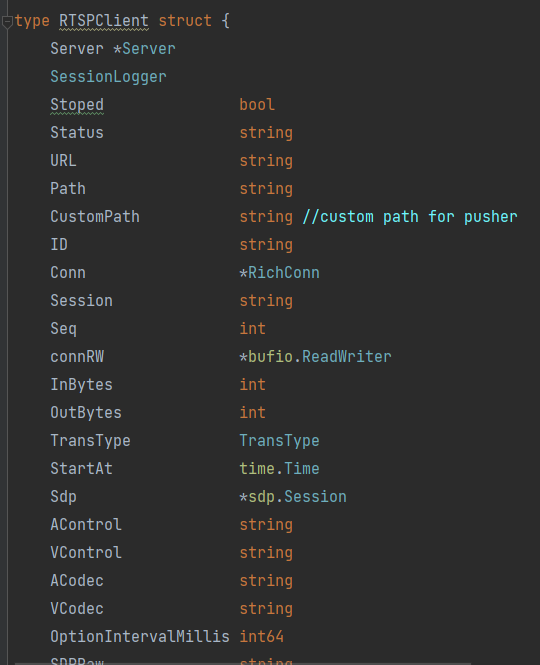Viewport: 540px width, 665px height.
Task: Place cursor on Stoped field name
Action: point(77,105)
